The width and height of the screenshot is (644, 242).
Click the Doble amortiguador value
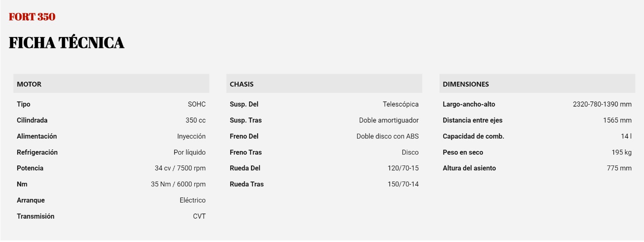point(389,120)
